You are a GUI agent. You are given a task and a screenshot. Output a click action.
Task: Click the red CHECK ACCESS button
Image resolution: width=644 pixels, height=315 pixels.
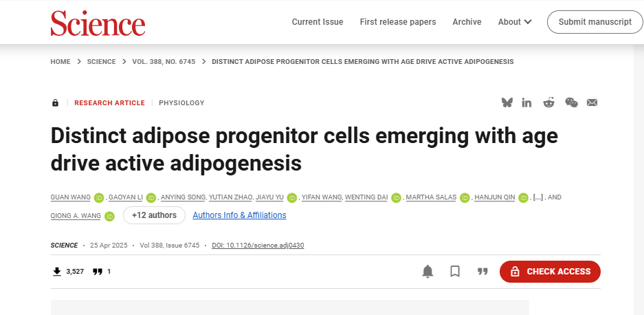coord(550,272)
